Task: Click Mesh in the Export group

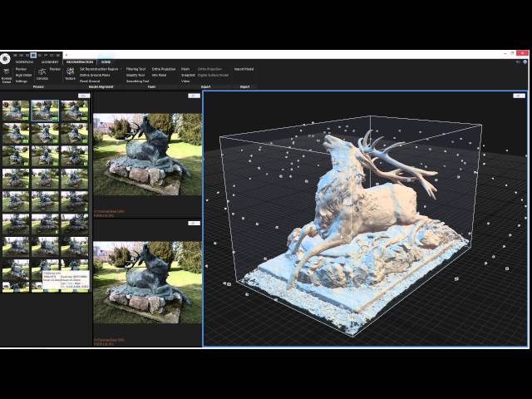Action: coord(185,69)
